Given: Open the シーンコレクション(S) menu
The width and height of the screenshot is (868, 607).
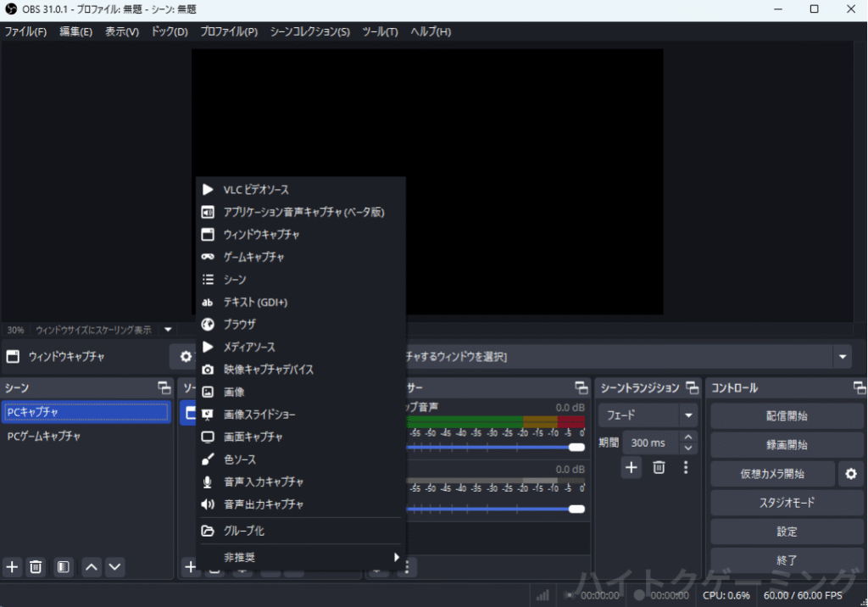Looking at the screenshot, I should (x=310, y=31).
